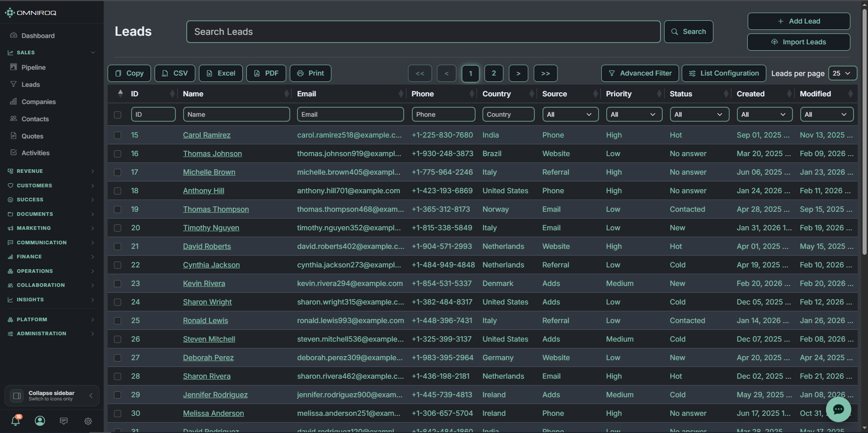Print the leads list
Screen dimensions: 868x433
tap(311, 73)
